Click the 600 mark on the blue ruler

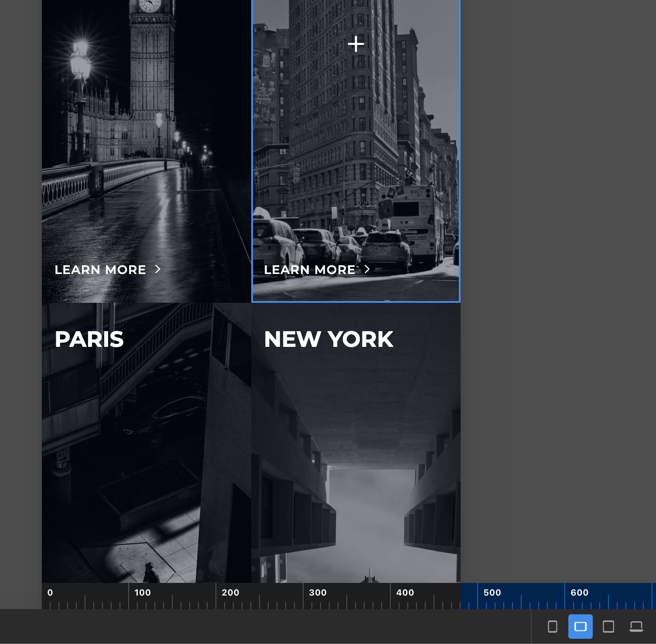point(579,593)
